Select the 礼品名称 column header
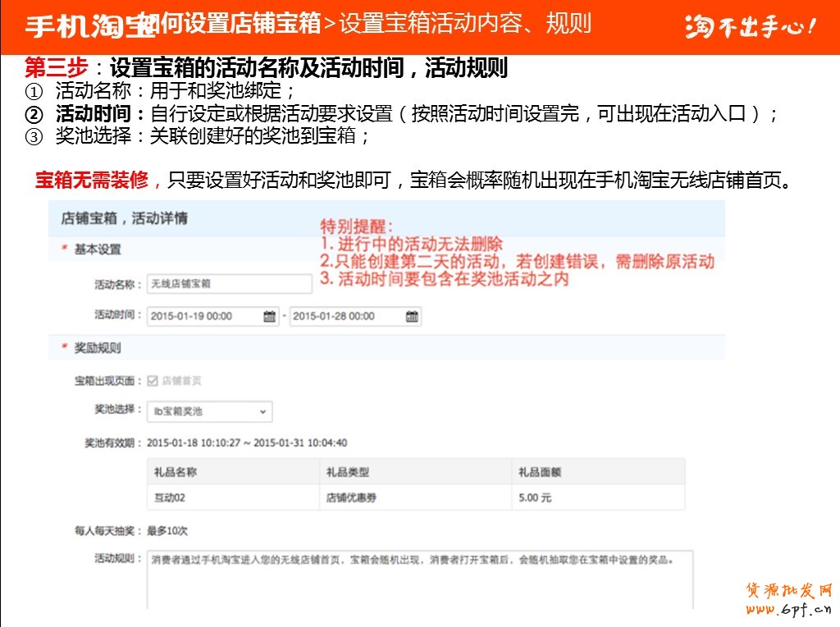Image resolution: width=840 pixels, height=627 pixels. coord(176,472)
